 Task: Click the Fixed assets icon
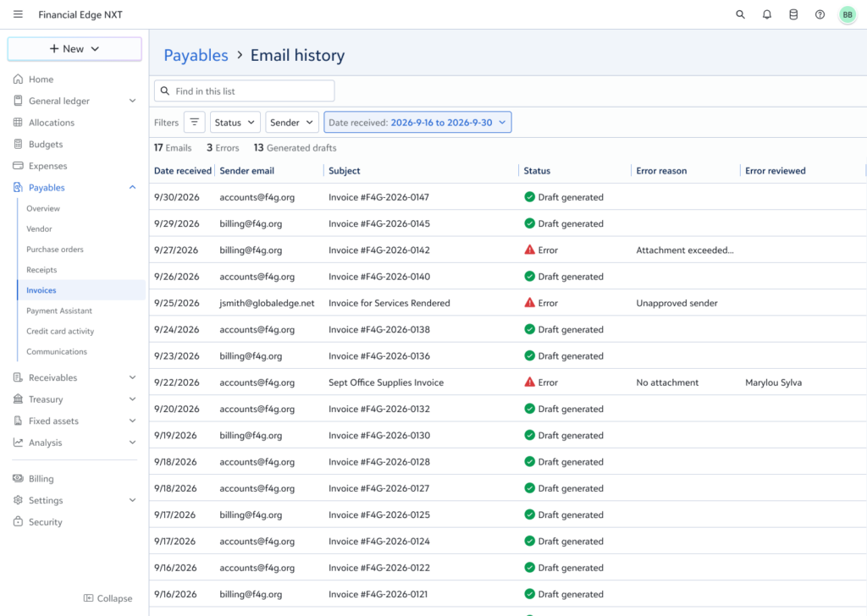click(x=19, y=421)
